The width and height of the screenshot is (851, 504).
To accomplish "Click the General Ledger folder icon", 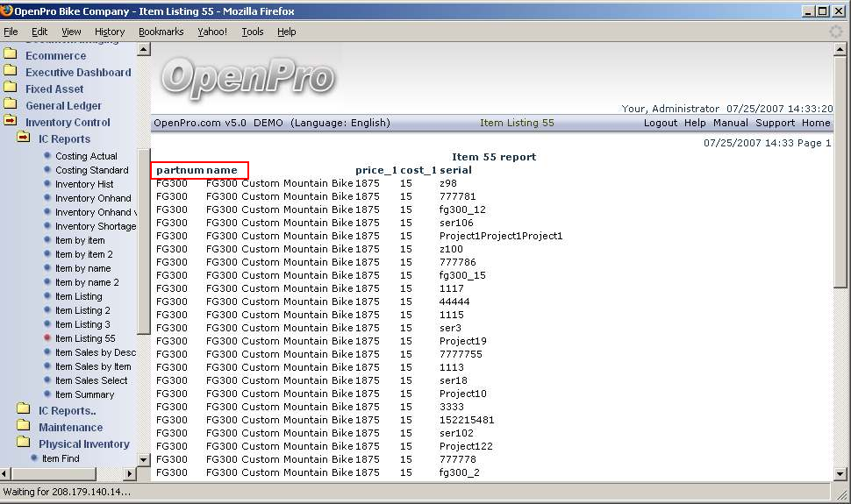I will click(x=11, y=105).
